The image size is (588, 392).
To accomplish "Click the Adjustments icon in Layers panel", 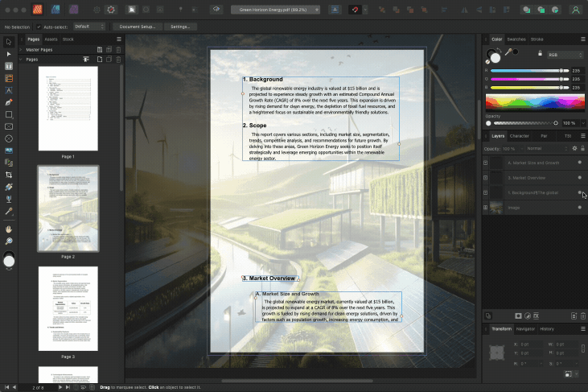I will 527,316.
